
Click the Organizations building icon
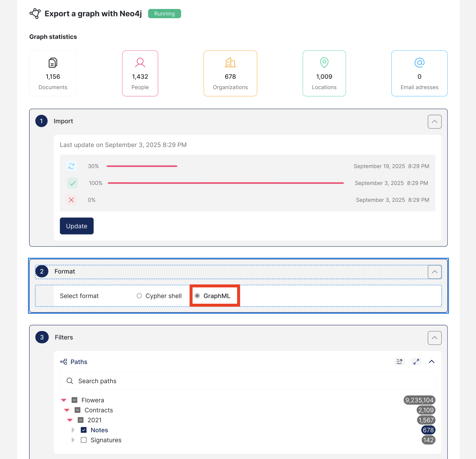[230, 63]
